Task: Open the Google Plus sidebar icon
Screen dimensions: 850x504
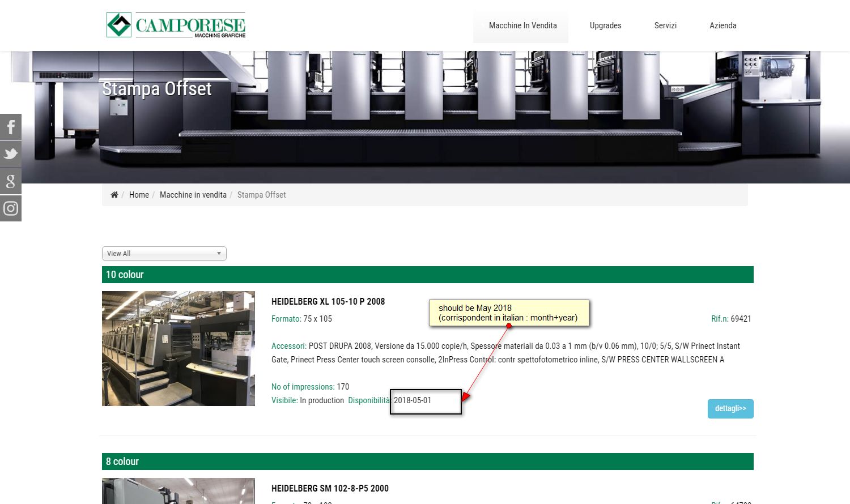Action: pos(10,181)
